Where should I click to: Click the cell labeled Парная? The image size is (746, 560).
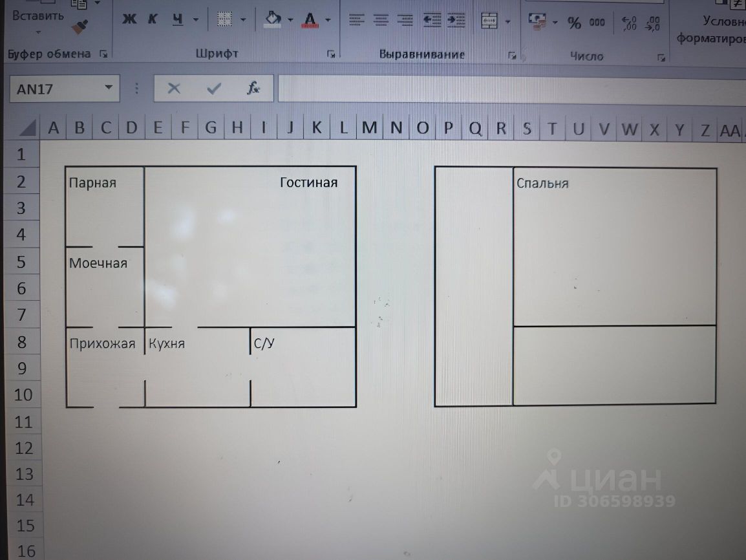pyautogui.click(x=92, y=183)
